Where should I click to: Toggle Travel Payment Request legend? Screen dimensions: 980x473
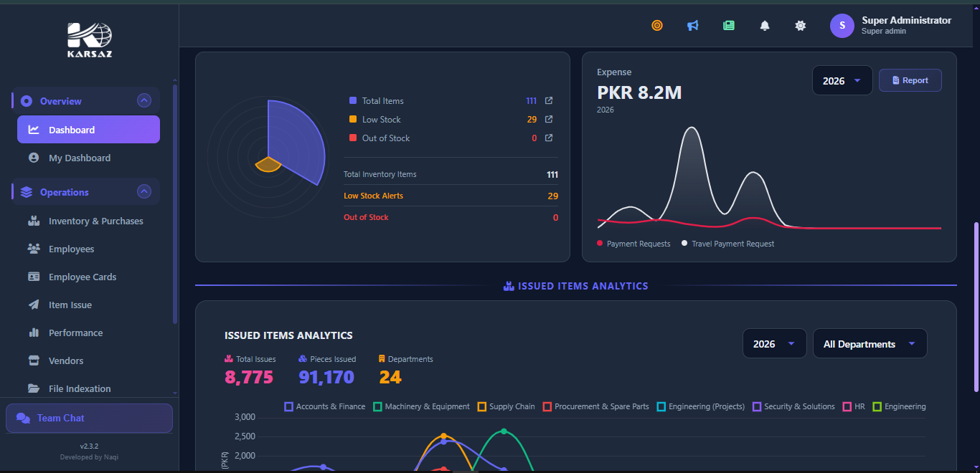[727, 244]
